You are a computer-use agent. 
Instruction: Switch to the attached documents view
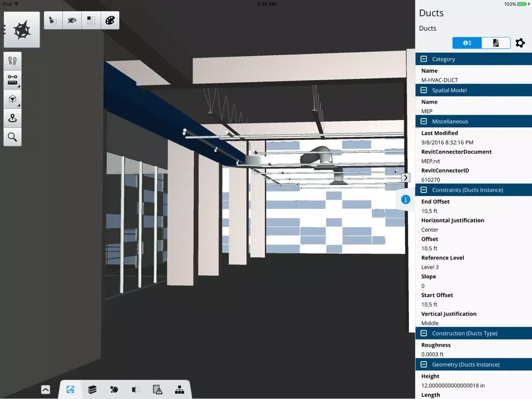click(495, 43)
